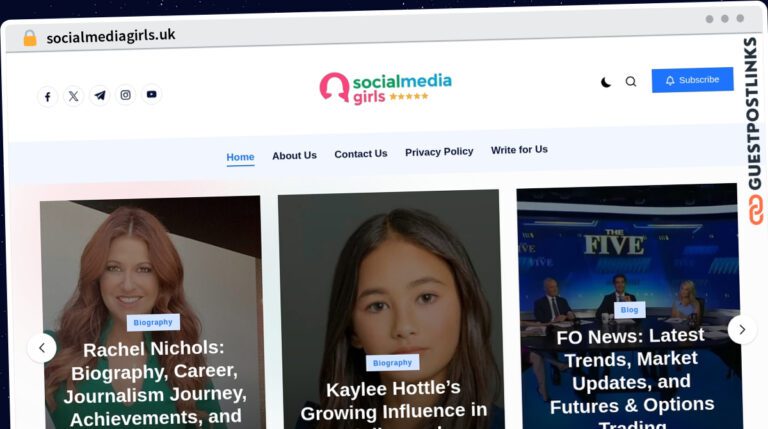Open the Telegram social icon
This screenshot has width=768, height=429.
point(99,95)
